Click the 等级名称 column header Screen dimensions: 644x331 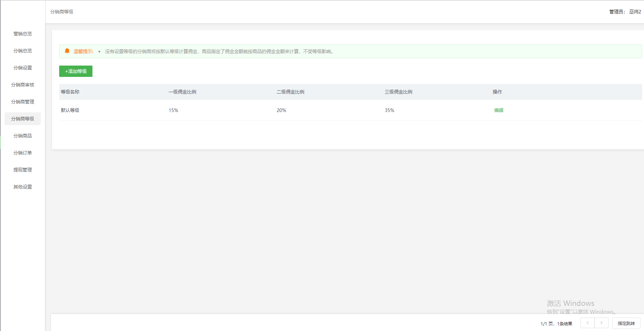point(70,92)
